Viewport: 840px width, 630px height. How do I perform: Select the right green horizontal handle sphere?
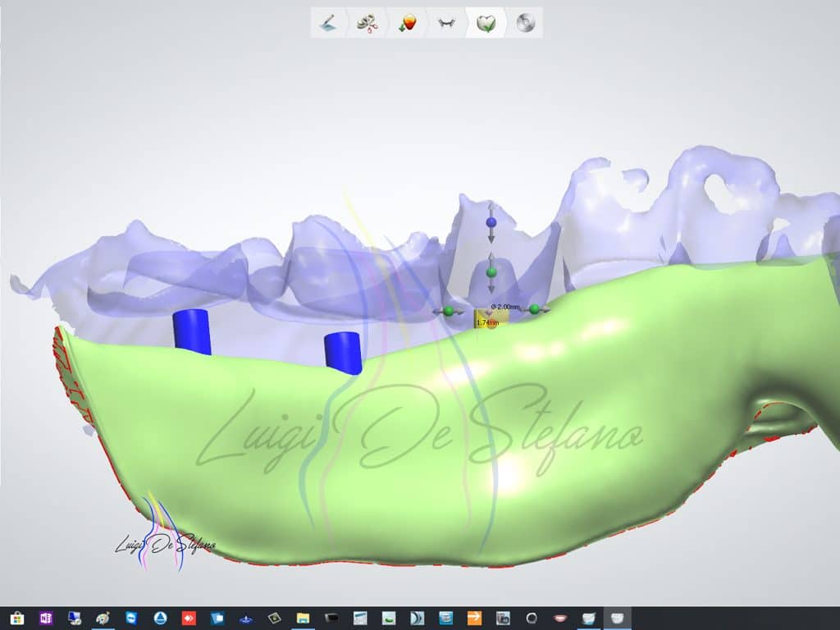point(535,309)
